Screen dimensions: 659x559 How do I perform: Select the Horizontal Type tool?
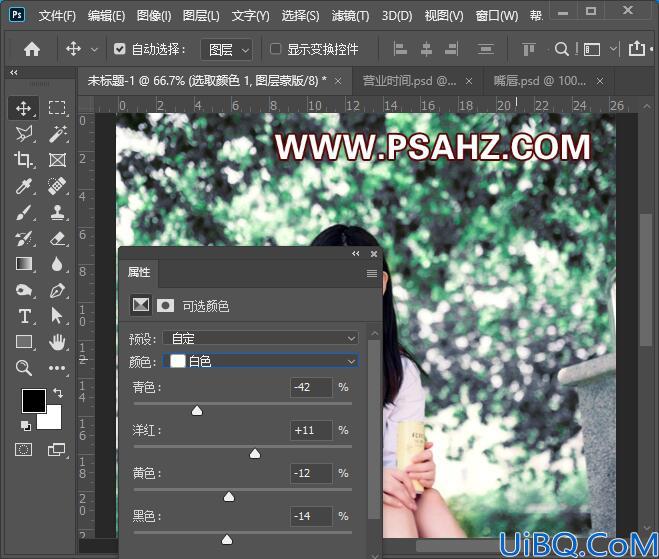24,316
